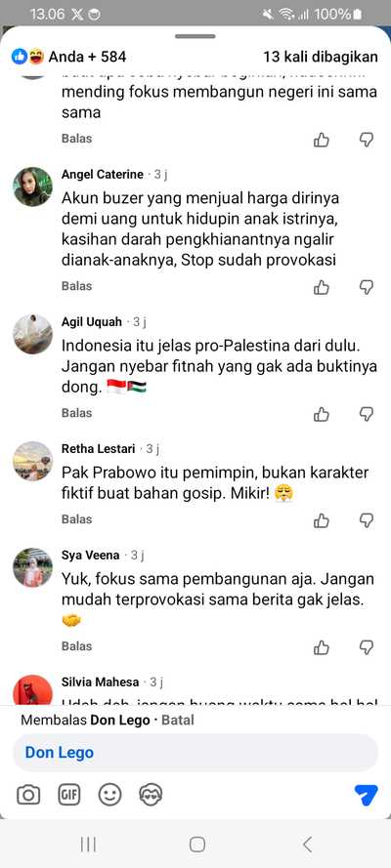Tap thumbs up on Agil Uquah's comment
The height and width of the screenshot is (868, 391).
[x=322, y=414]
